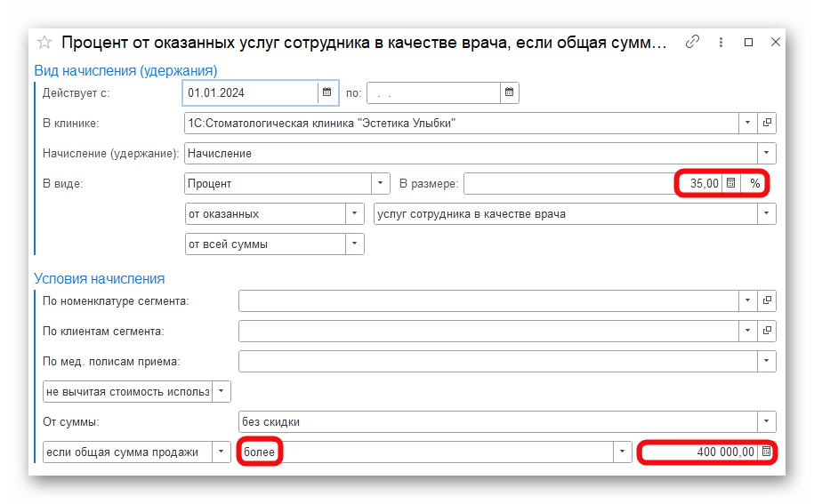The image size is (814, 504).
Task: Expand 'По мед. полисам приема' dropdown
Action: click(766, 361)
